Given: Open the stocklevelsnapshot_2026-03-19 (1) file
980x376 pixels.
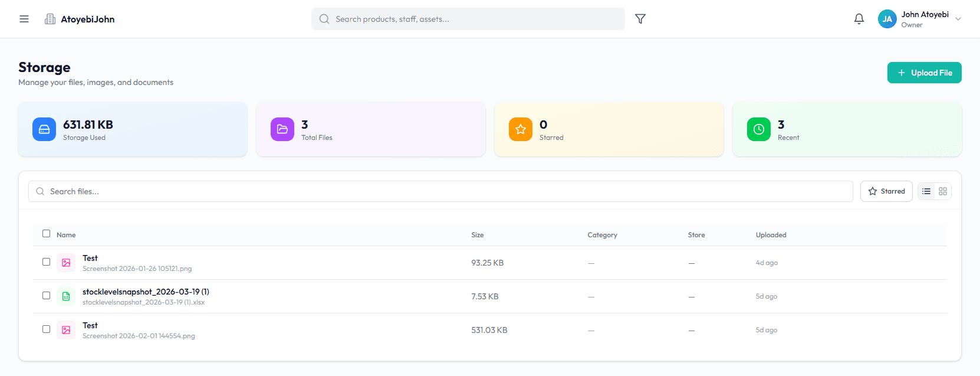Looking at the screenshot, I should [x=146, y=292].
